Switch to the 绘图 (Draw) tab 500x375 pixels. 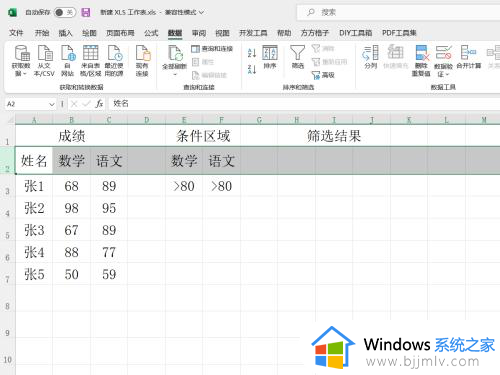(x=89, y=33)
